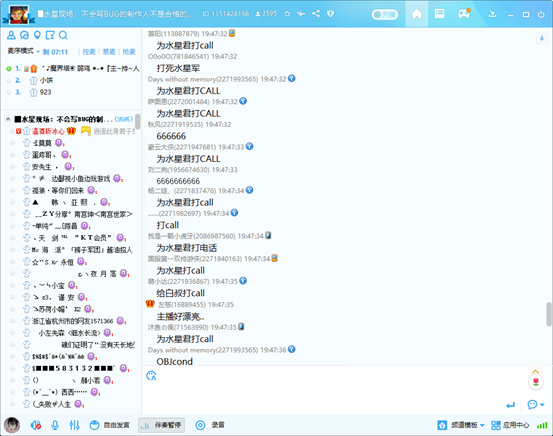553x436 pixels.
Task: Click the search magnifier icon in the left panel
Action: pos(63,35)
